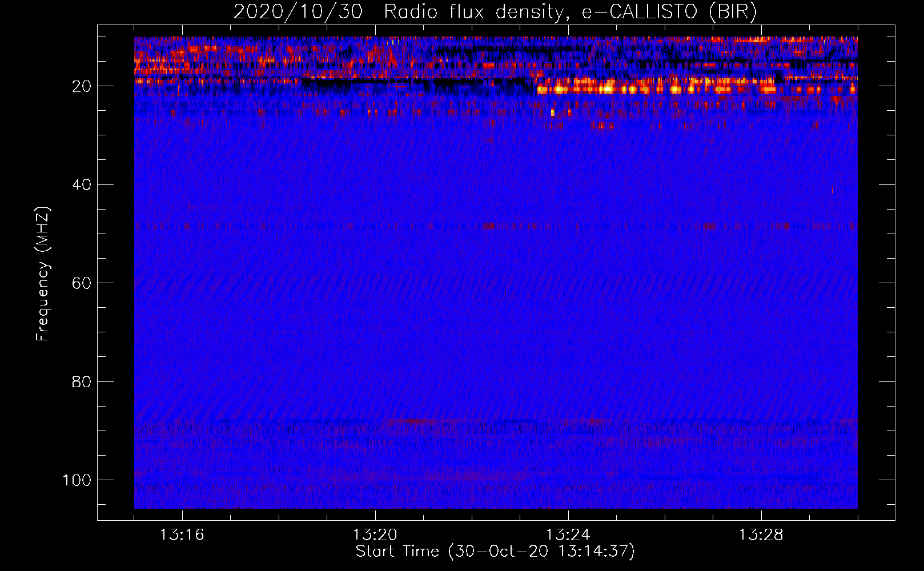Viewport: 924px width, 571px height.
Task: Click the 100 frequency tick label
Action: (77, 480)
